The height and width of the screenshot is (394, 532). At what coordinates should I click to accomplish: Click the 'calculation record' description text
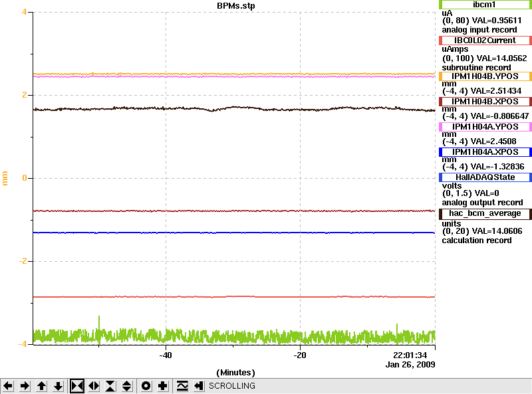[477, 241]
